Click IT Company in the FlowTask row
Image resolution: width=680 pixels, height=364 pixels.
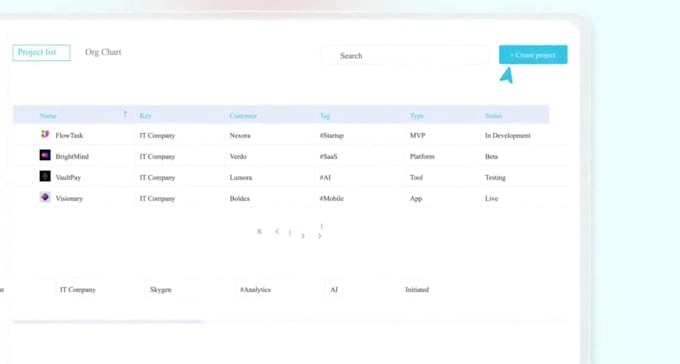pyautogui.click(x=157, y=135)
